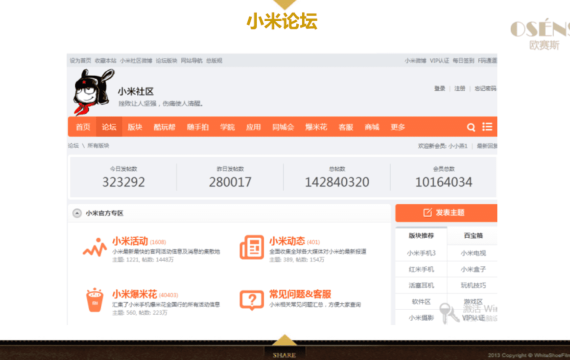Image resolution: width=570 pixels, height=360 pixels.
Task: Open 首页 in the orange navbar
Action: pyautogui.click(x=83, y=127)
